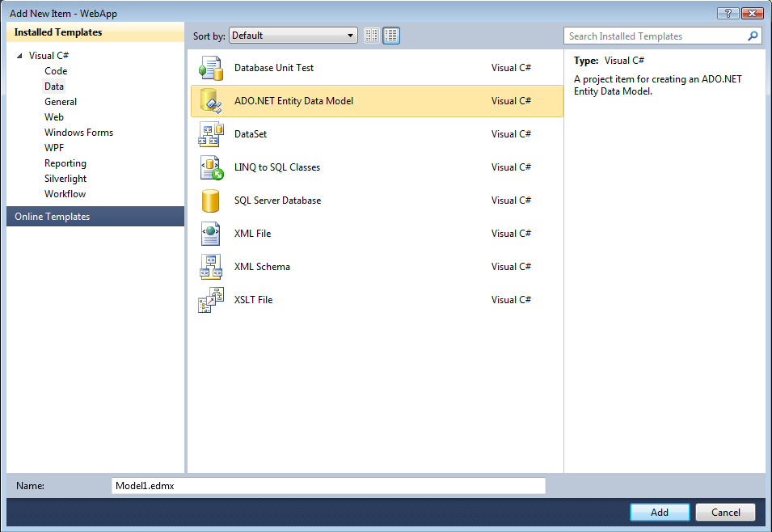Select the Web category
Image resolution: width=772 pixels, height=532 pixels.
click(54, 116)
